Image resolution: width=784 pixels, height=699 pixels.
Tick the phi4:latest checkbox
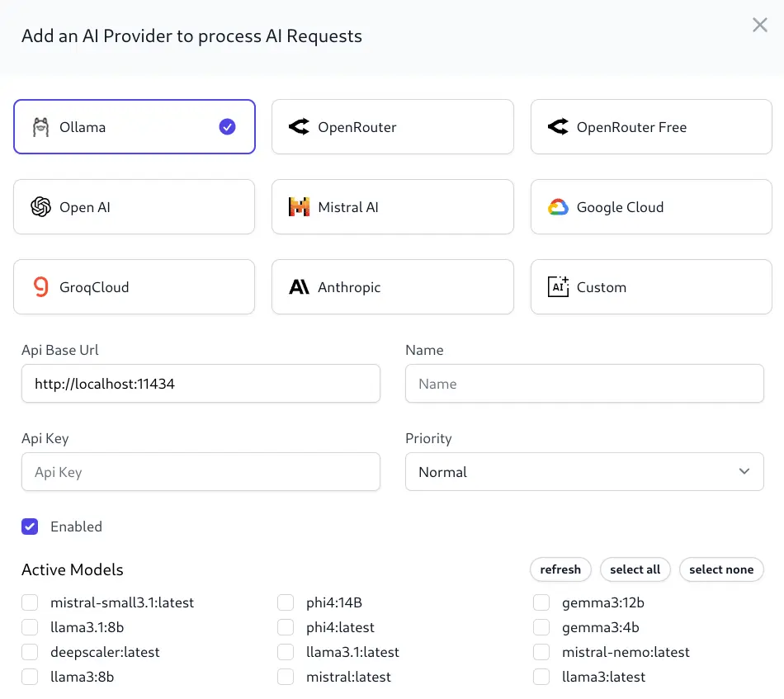[286, 627]
